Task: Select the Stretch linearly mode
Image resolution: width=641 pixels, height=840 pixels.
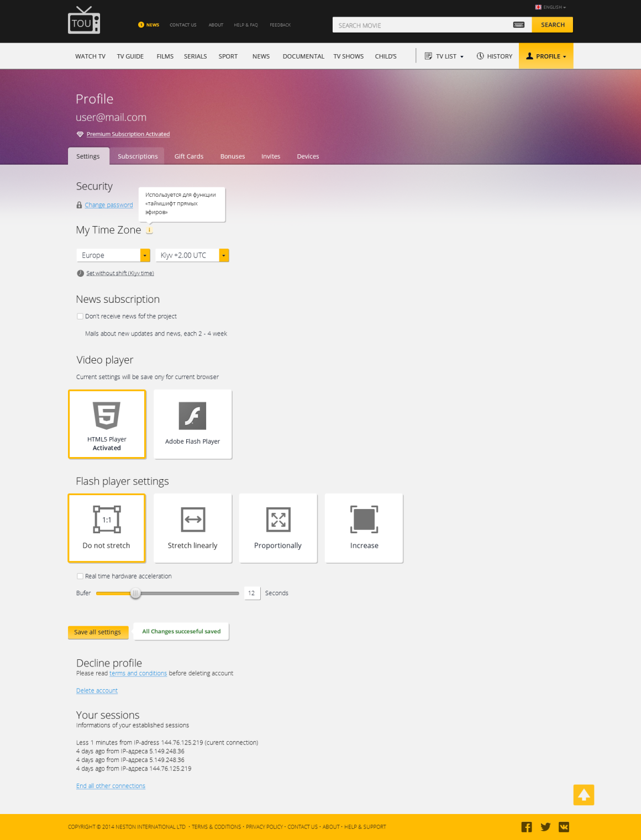Action: [192, 528]
